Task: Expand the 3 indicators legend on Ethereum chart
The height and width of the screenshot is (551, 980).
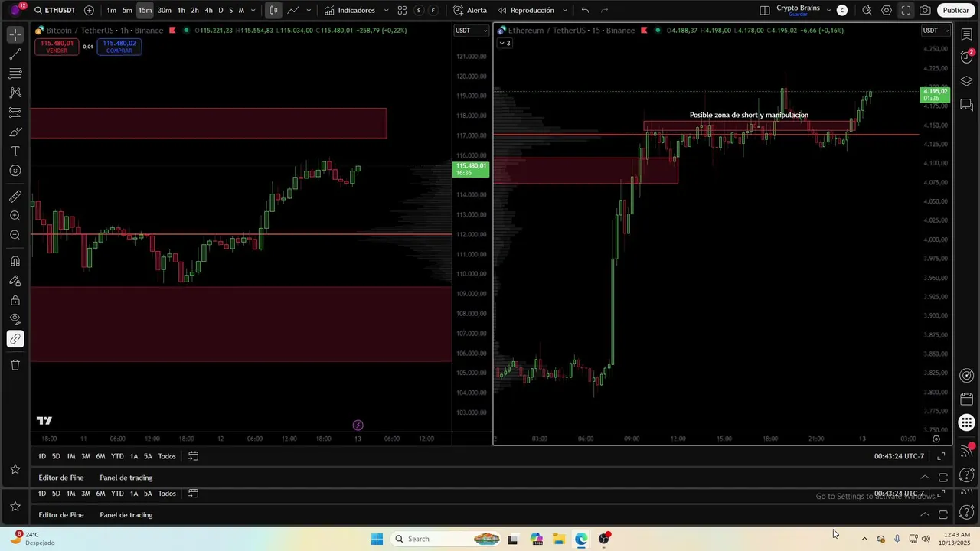Action: (x=505, y=43)
